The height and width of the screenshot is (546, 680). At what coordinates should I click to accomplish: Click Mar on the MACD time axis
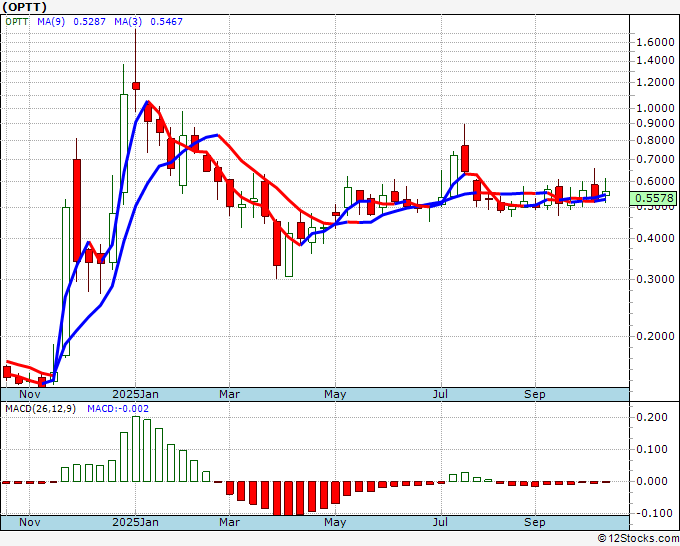(229, 522)
